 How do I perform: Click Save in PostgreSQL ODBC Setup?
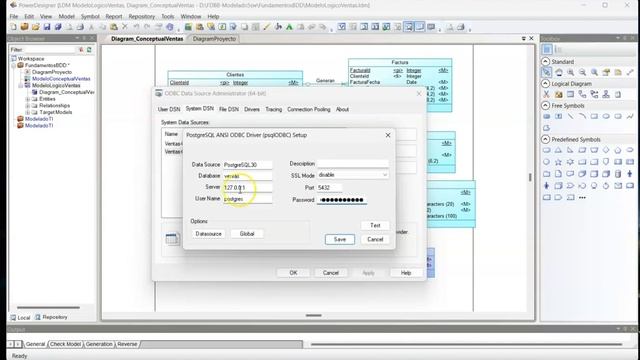pyautogui.click(x=340, y=240)
